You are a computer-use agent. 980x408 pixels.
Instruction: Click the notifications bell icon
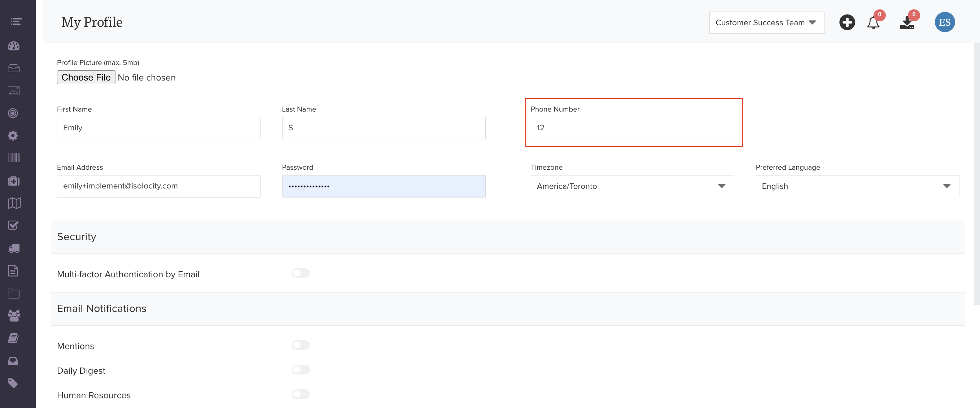[x=873, y=23]
